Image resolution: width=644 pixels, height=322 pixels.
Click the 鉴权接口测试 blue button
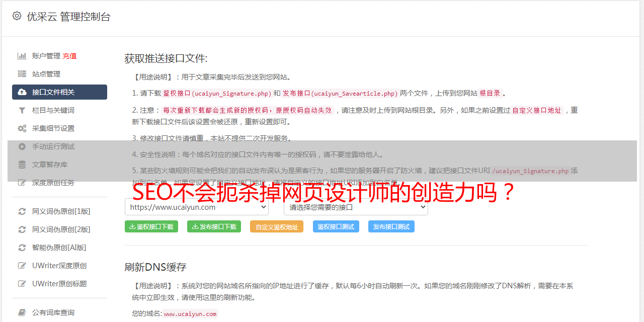pos(336,226)
